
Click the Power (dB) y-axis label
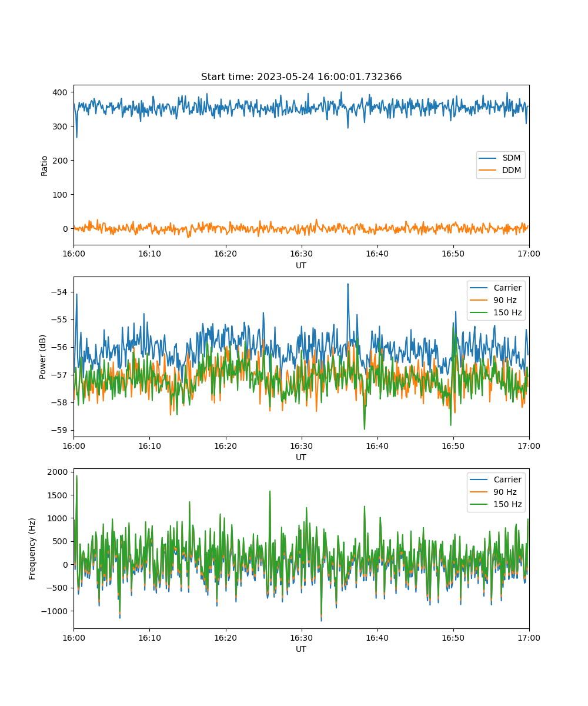click(x=43, y=357)
